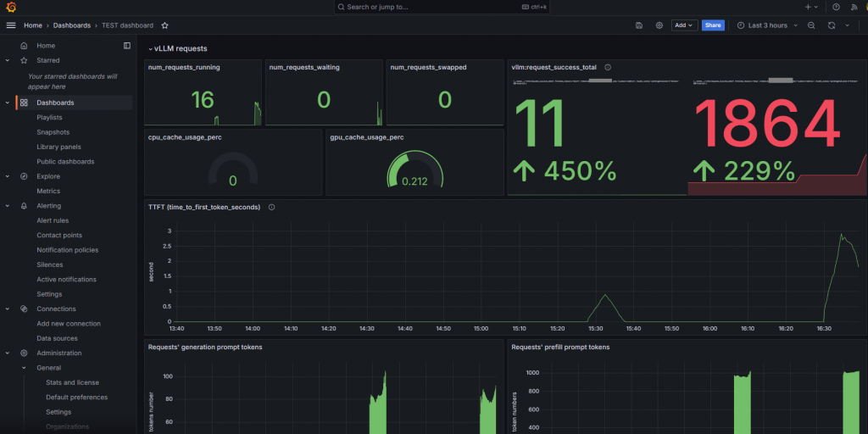Go to Dashboards breadcrumb

[x=72, y=25]
